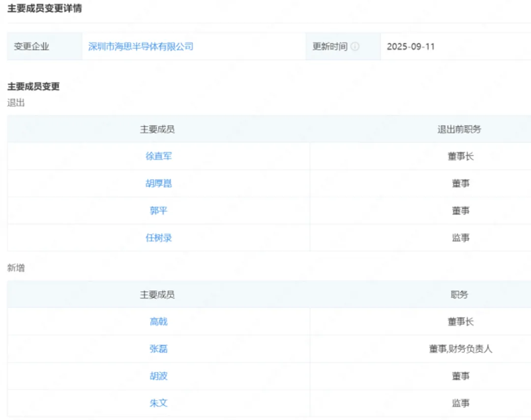Select the 郭平 member link
This screenshot has height=420, width=531.
(158, 210)
